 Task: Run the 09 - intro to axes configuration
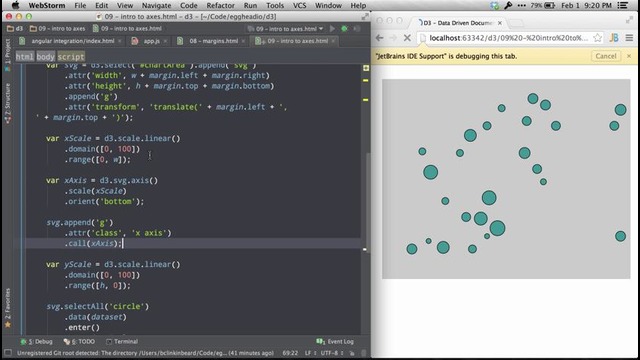[332, 29]
